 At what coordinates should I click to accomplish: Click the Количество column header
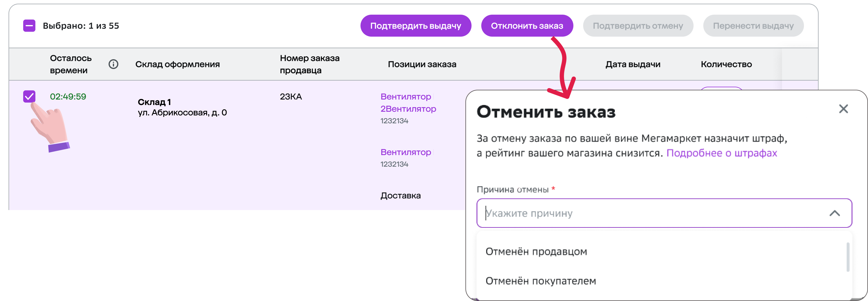tap(726, 64)
